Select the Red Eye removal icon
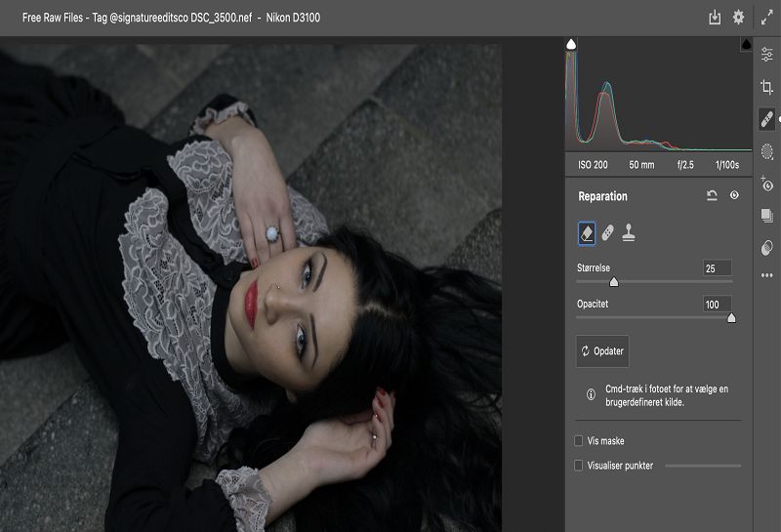The width and height of the screenshot is (781, 532). tap(767, 184)
